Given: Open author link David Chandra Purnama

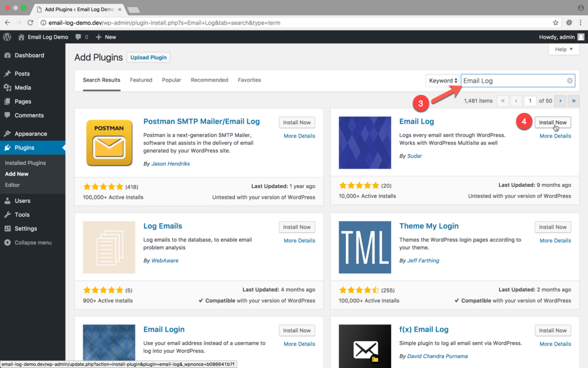Looking at the screenshot, I should [x=437, y=356].
